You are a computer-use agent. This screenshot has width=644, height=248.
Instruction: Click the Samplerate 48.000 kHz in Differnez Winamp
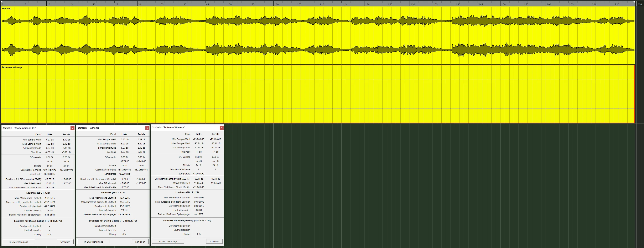coord(198,174)
